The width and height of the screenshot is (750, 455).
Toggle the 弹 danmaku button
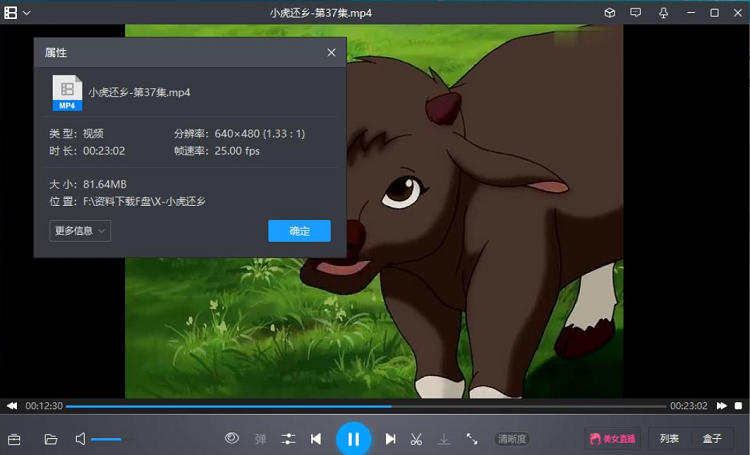(x=260, y=439)
